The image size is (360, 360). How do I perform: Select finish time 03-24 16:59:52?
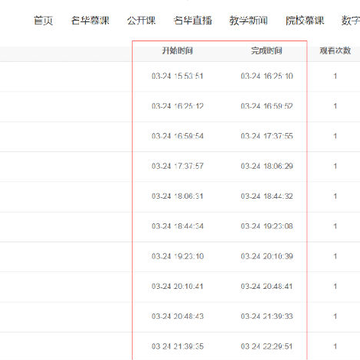tap(267, 106)
